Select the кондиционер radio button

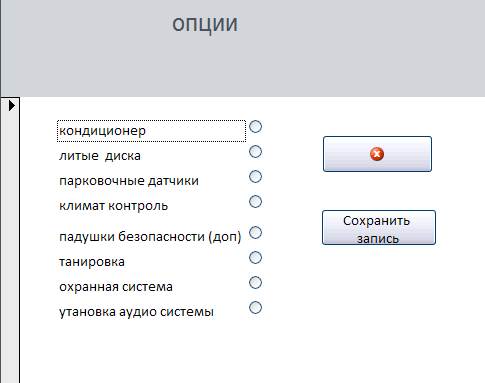click(256, 127)
